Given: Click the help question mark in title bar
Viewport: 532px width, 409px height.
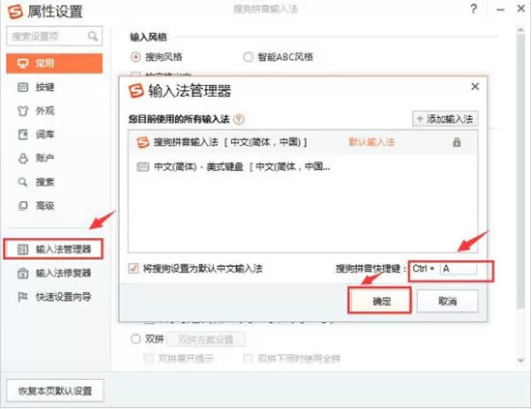Looking at the screenshot, I should pyautogui.click(x=474, y=9).
